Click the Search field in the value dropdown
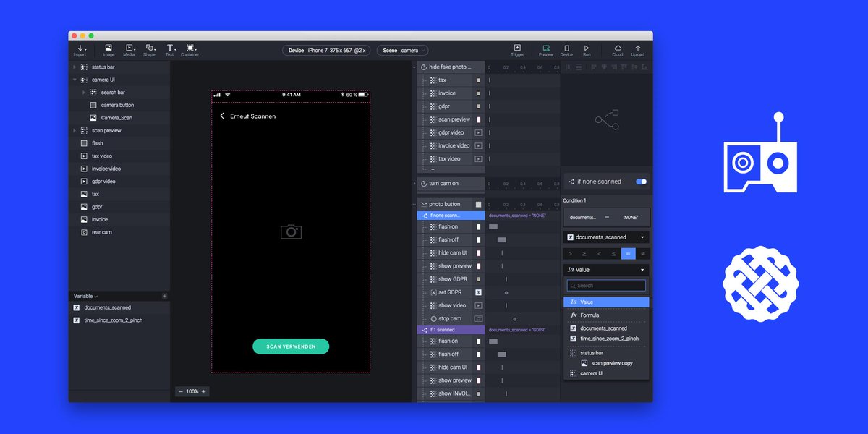868x434 pixels. (606, 285)
